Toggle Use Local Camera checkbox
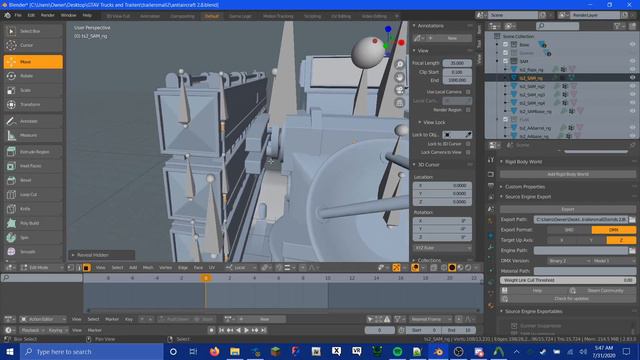 point(468,92)
